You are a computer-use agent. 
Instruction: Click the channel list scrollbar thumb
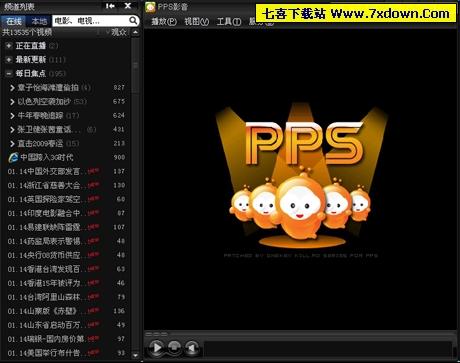(135, 65)
